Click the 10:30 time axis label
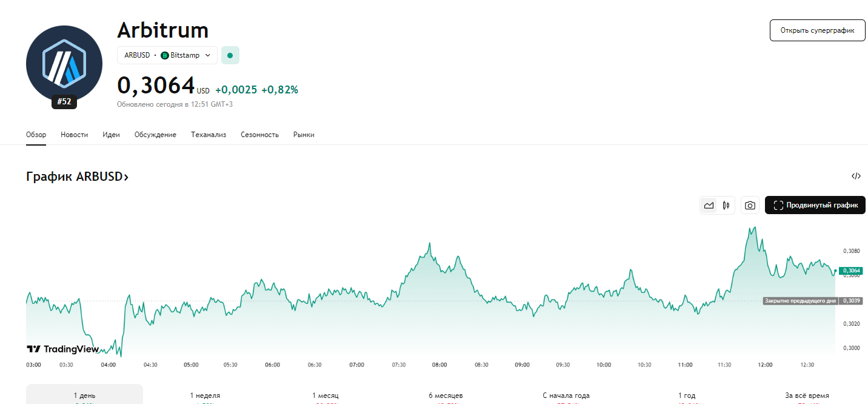Viewport: 868px width, 404px height. [x=644, y=365]
